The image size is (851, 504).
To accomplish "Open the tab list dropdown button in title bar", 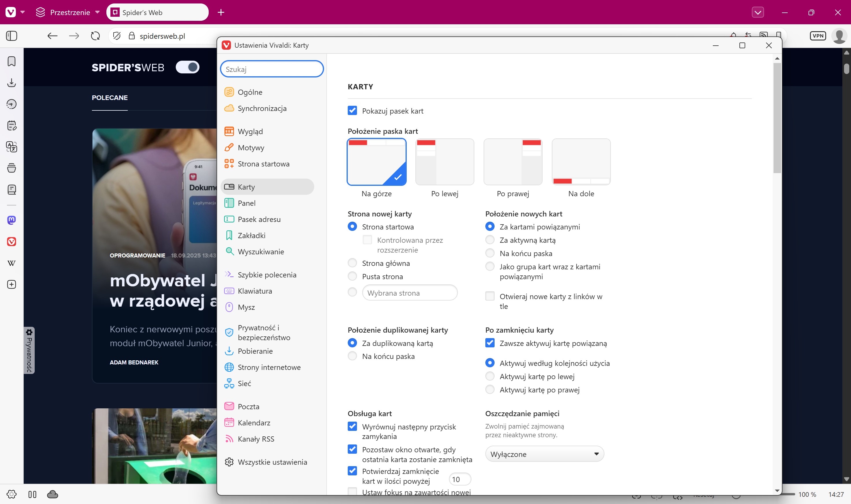I will (758, 12).
